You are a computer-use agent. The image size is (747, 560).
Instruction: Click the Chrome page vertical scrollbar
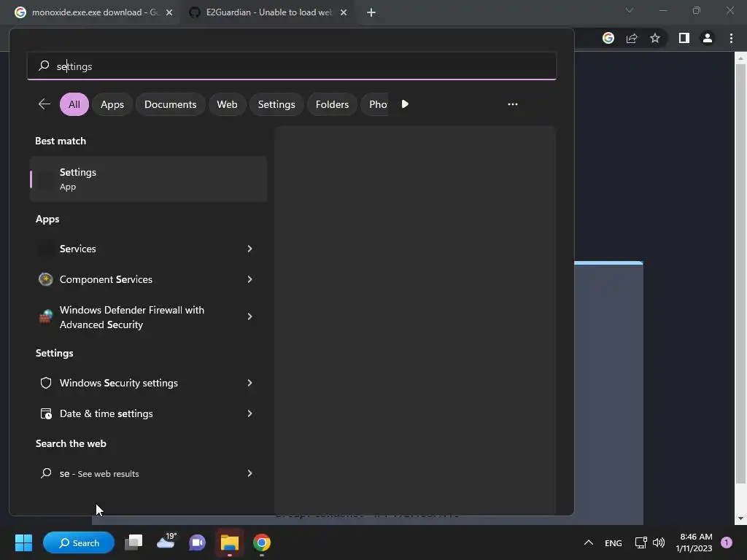pyautogui.click(x=740, y=273)
